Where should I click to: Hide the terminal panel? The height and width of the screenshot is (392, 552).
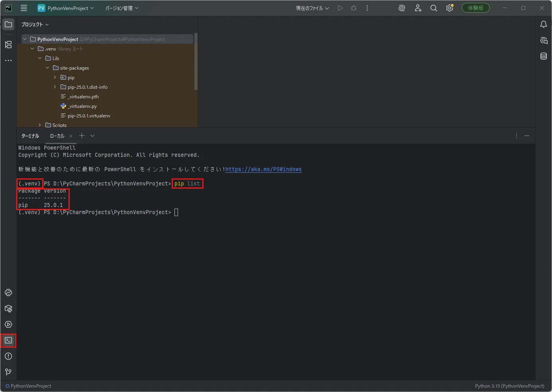(x=527, y=136)
